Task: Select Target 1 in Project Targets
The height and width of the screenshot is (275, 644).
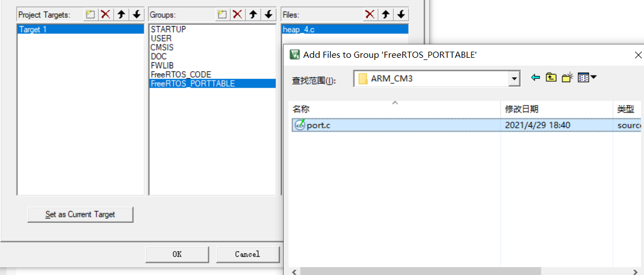Action: (x=80, y=29)
